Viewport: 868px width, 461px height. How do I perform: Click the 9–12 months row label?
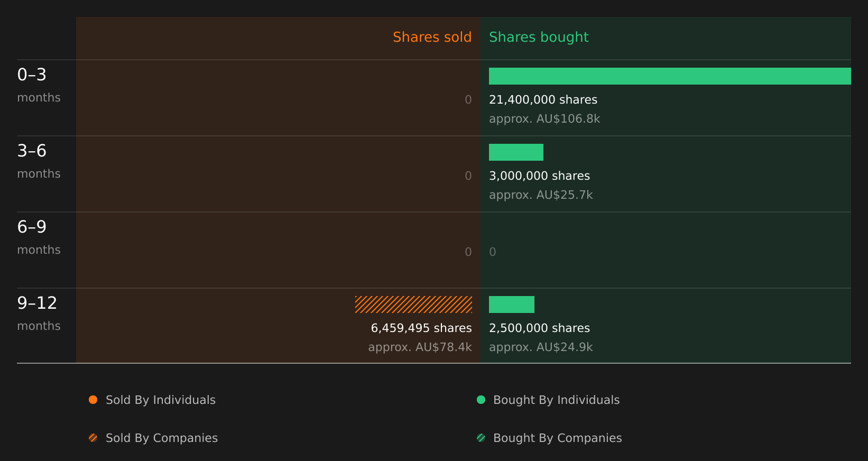[39, 314]
